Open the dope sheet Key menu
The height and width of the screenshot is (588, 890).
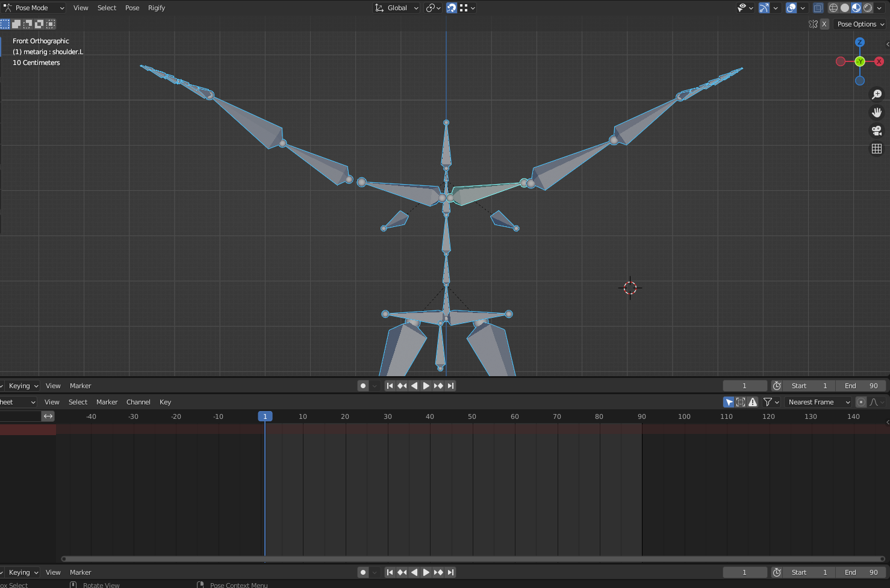[x=165, y=402]
